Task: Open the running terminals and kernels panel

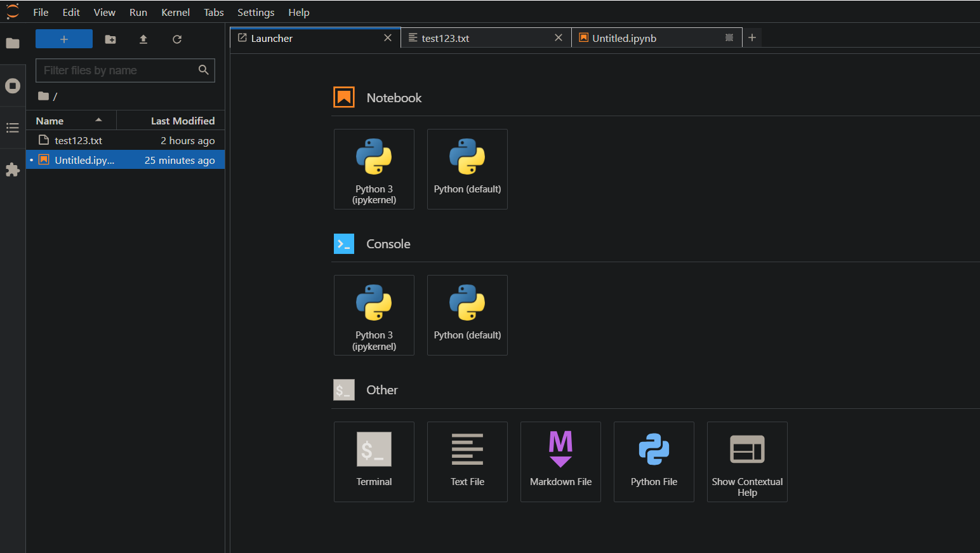Action: point(13,85)
